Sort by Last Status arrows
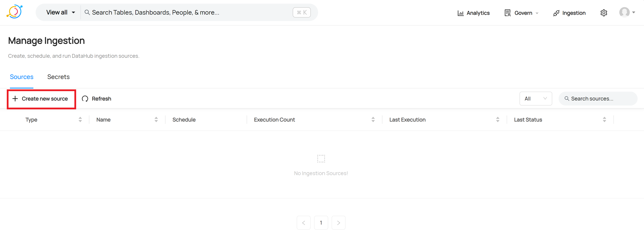Image resolution: width=644 pixels, height=239 pixels. point(605,120)
